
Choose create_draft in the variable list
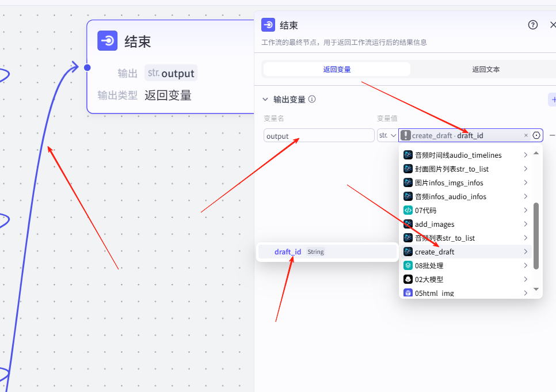[435, 252]
